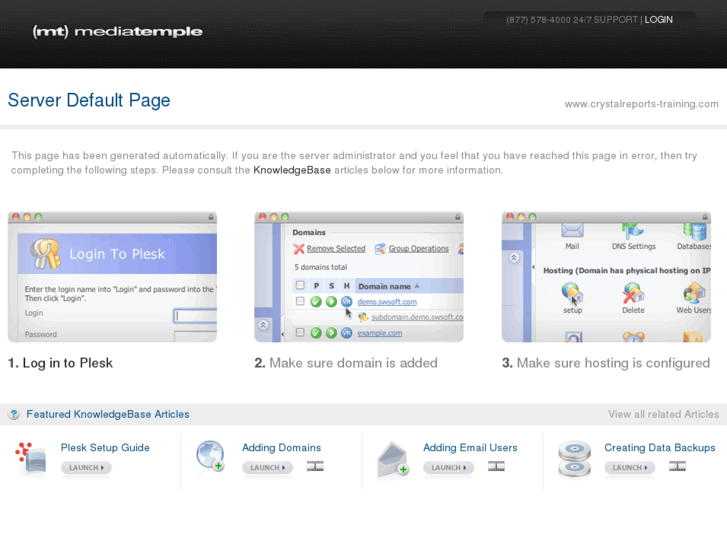Open the Creating Data Backups article title

click(x=660, y=448)
